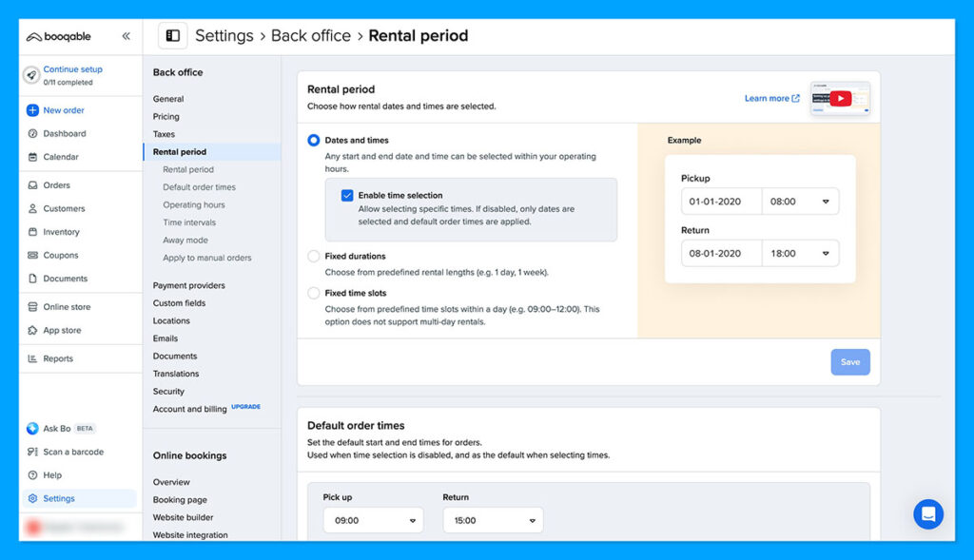Open the default Return 15:00 dropdown
The image size is (974, 560).
click(493, 520)
